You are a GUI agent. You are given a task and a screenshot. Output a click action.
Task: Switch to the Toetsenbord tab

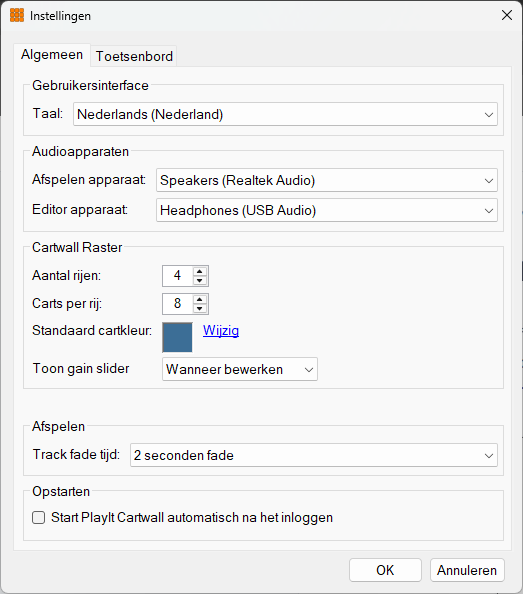click(134, 56)
